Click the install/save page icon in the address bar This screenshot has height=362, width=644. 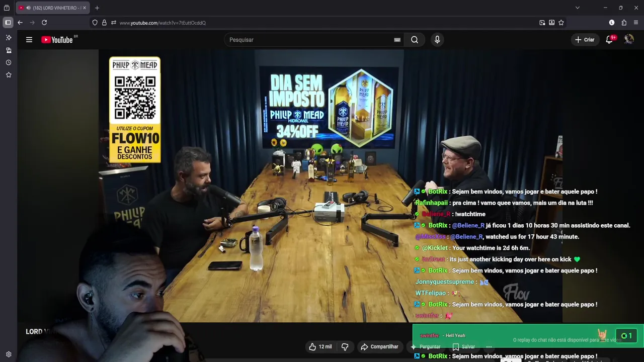click(551, 23)
